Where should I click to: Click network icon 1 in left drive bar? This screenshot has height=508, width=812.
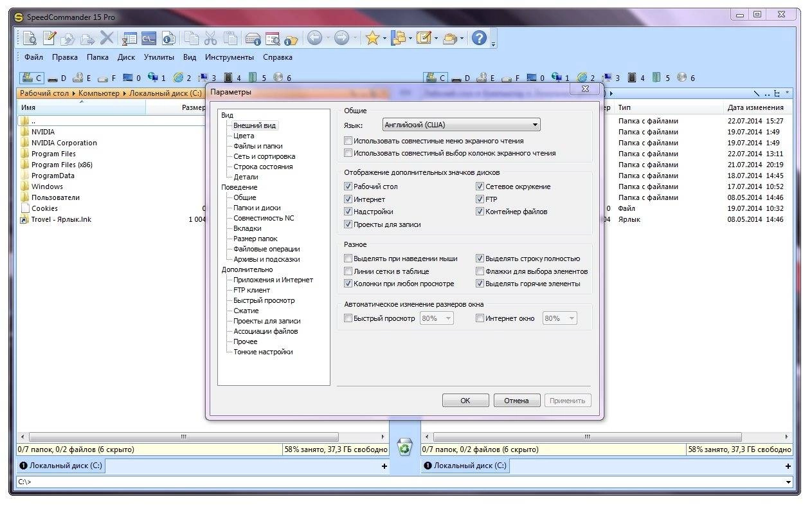[x=157, y=78]
